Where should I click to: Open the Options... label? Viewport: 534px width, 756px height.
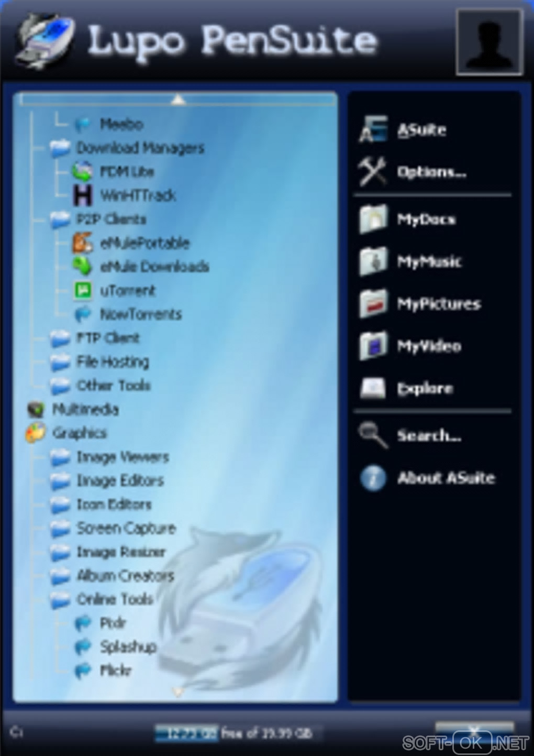pyautogui.click(x=431, y=172)
